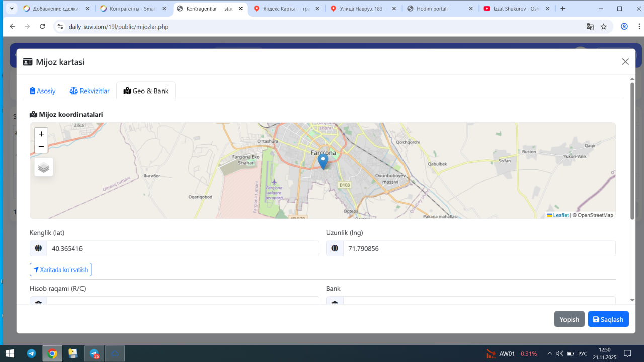Switch to the Rekvizitlar tab

[x=90, y=91]
